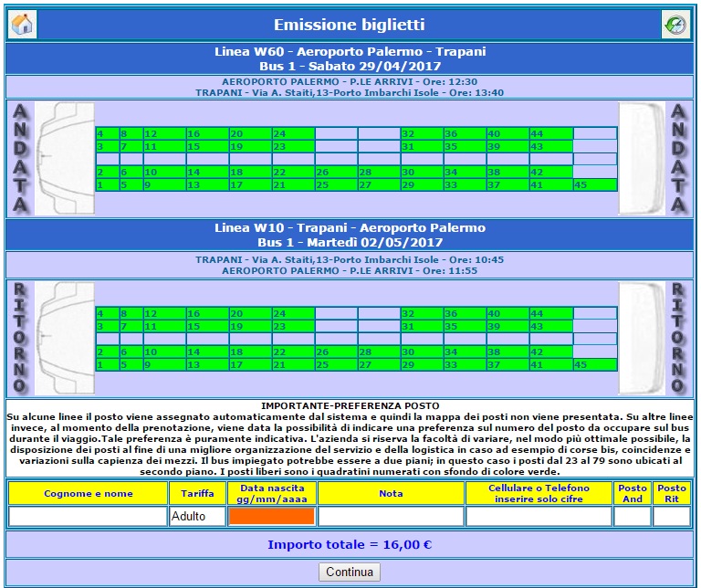Choose seat 45 on the Ritorno bus
The height and width of the screenshot is (588, 701).
(593, 365)
